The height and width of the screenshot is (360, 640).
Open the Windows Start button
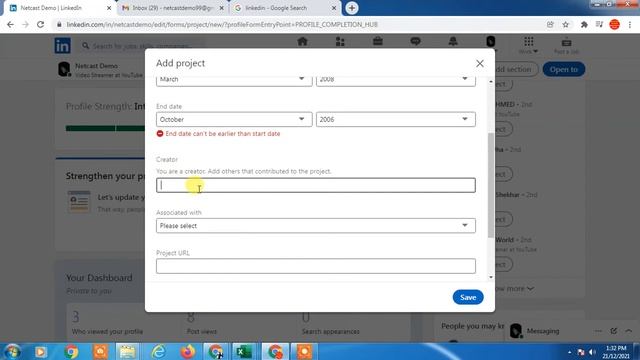[x=12, y=351]
